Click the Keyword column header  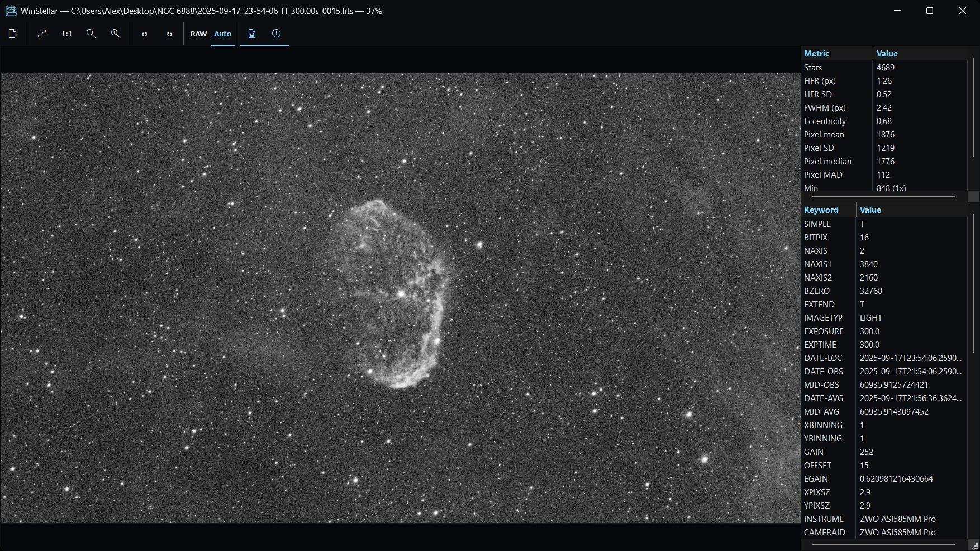(829, 210)
